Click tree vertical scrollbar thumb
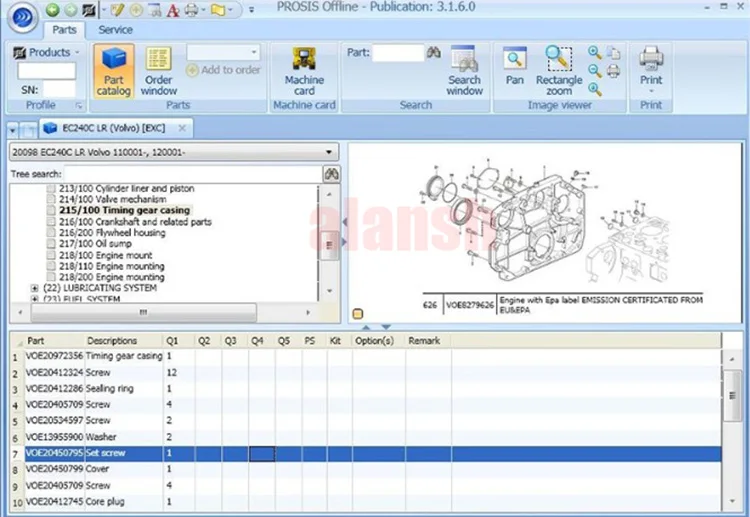Viewport: 750px width, 517px height. [329, 246]
